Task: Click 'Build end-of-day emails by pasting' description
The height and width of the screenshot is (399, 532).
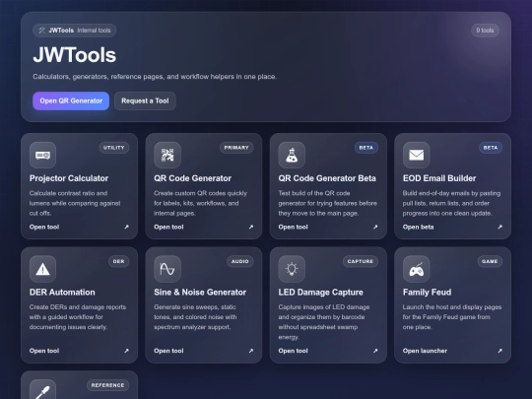Action: pos(451,203)
